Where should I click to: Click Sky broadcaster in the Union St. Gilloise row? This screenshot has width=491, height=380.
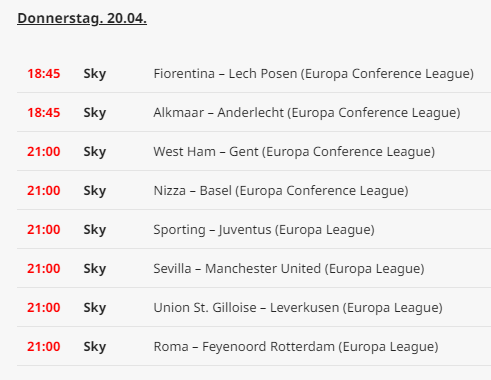95,308
